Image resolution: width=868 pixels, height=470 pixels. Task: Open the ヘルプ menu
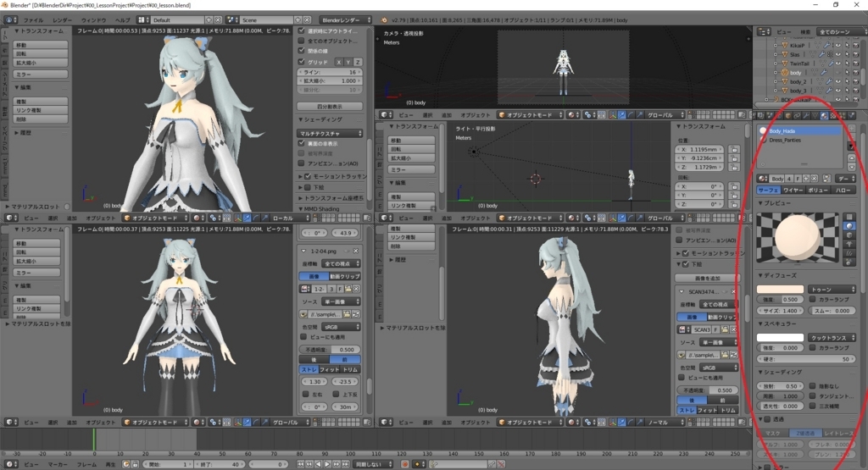tap(122, 20)
